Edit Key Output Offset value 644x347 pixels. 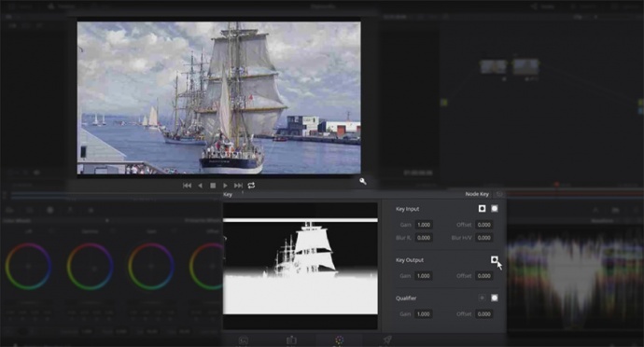(x=483, y=276)
